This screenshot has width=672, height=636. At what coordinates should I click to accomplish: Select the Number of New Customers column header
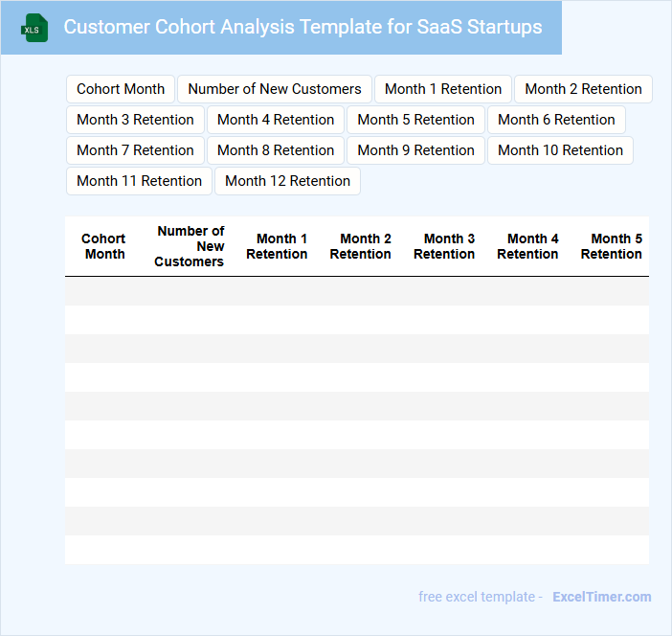(x=190, y=246)
